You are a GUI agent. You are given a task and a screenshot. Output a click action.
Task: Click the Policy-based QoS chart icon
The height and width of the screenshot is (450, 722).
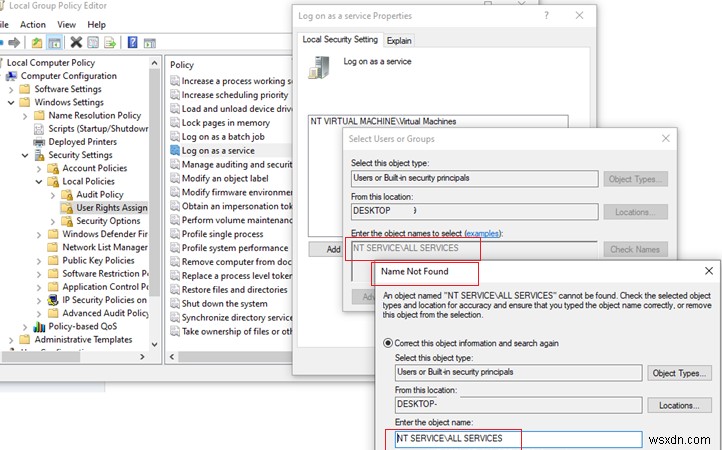tap(40, 327)
